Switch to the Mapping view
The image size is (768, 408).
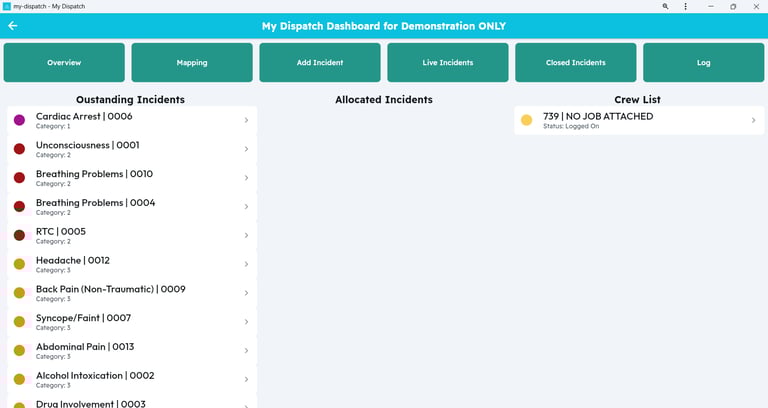coord(192,63)
